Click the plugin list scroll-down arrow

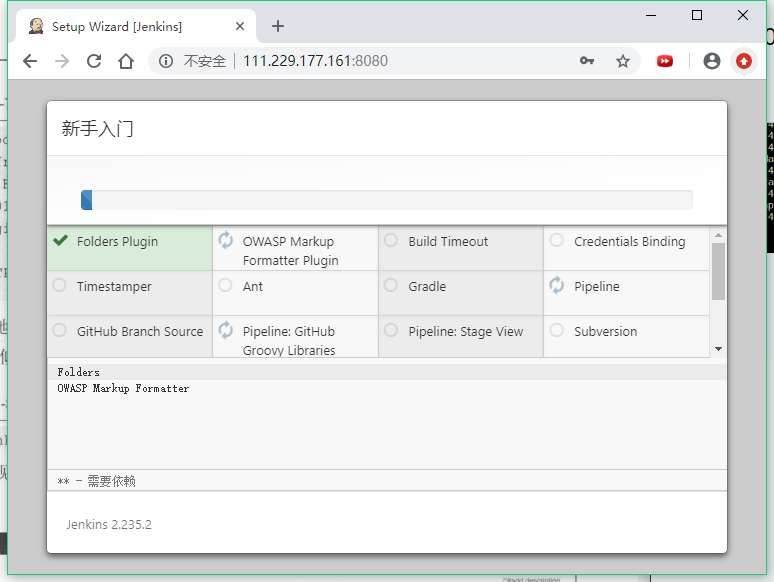tap(718, 349)
